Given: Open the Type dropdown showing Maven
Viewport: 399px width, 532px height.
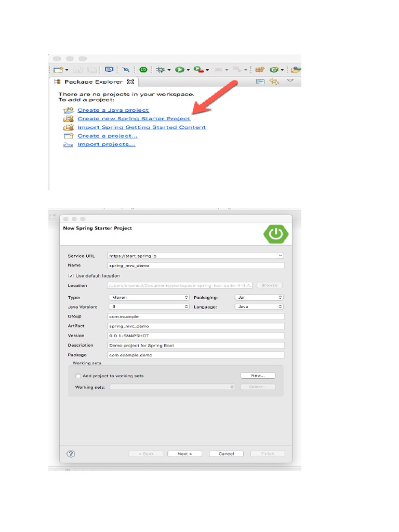Looking at the screenshot, I should tap(149, 297).
